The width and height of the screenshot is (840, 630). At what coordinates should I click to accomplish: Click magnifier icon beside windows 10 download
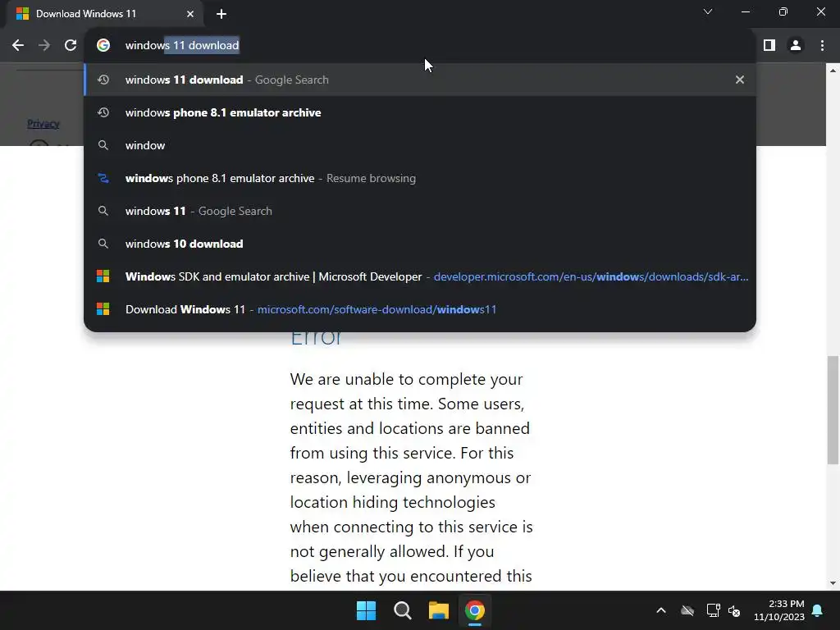tap(103, 244)
